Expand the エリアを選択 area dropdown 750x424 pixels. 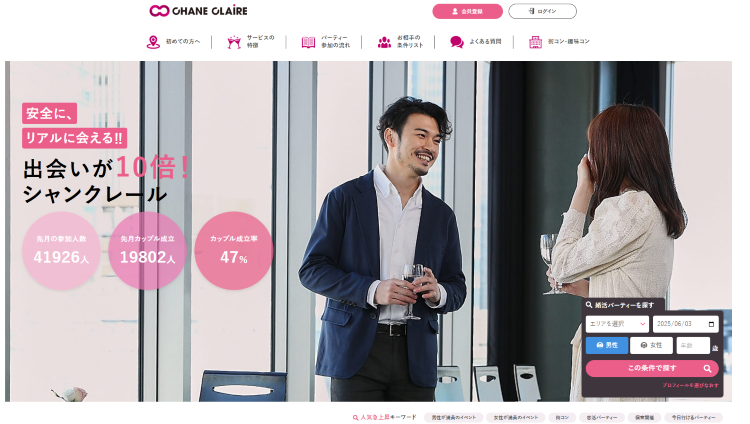click(x=617, y=324)
